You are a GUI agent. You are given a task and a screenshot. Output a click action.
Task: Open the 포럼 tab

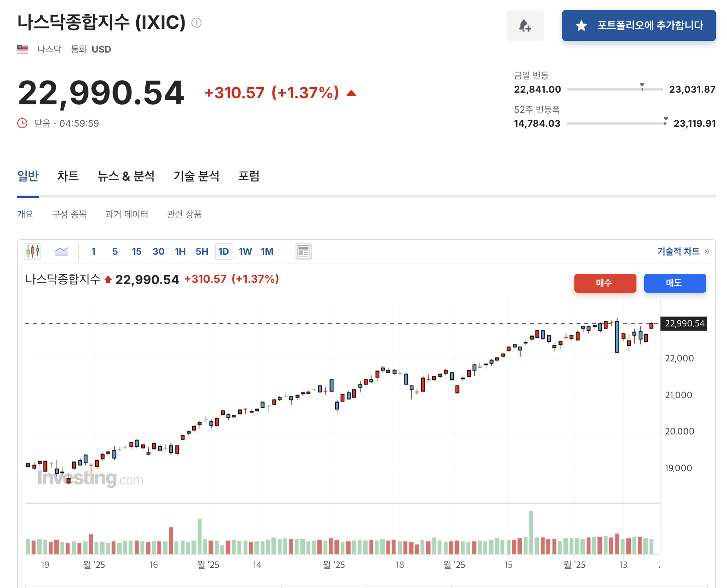pos(249,176)
